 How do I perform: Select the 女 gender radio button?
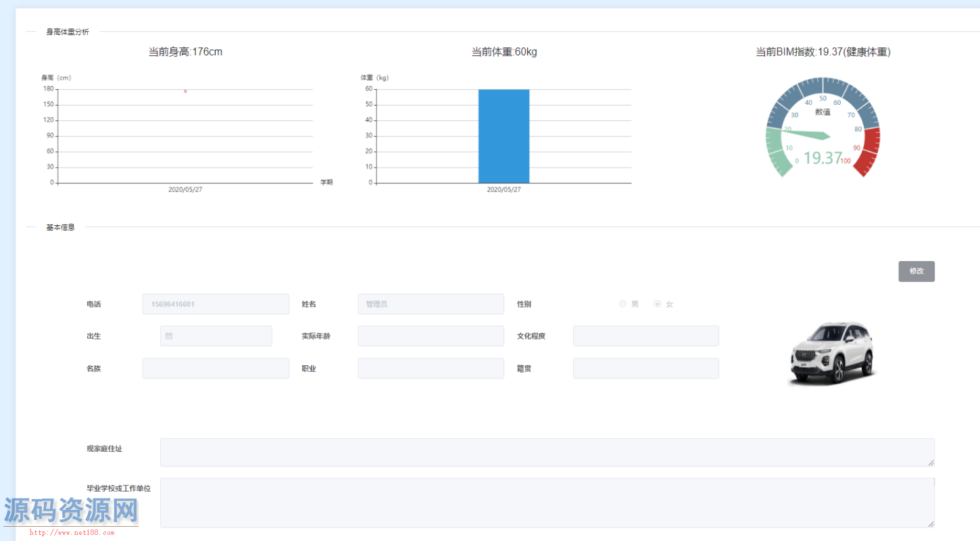coord(658,304)
